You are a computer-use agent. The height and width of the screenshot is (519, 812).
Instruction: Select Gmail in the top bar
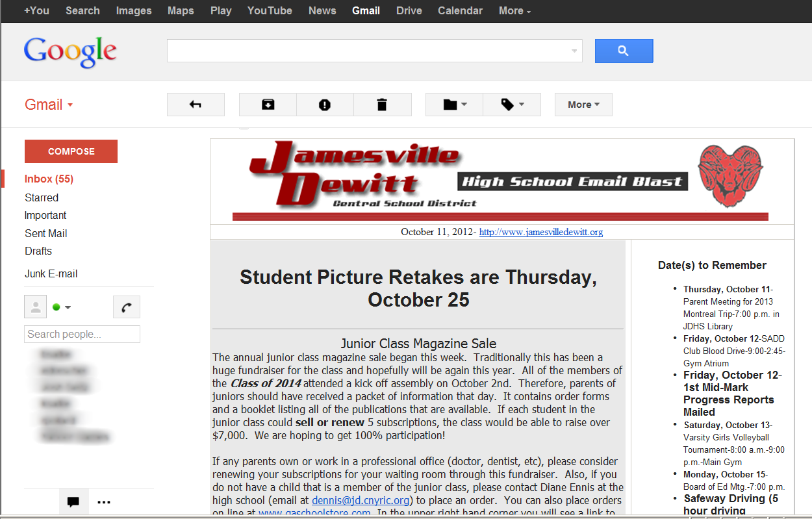(x=366, y=10)
